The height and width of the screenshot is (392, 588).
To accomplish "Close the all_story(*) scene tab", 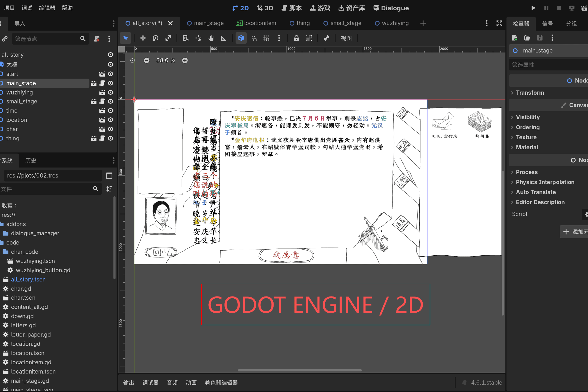I will pos(170,23).
